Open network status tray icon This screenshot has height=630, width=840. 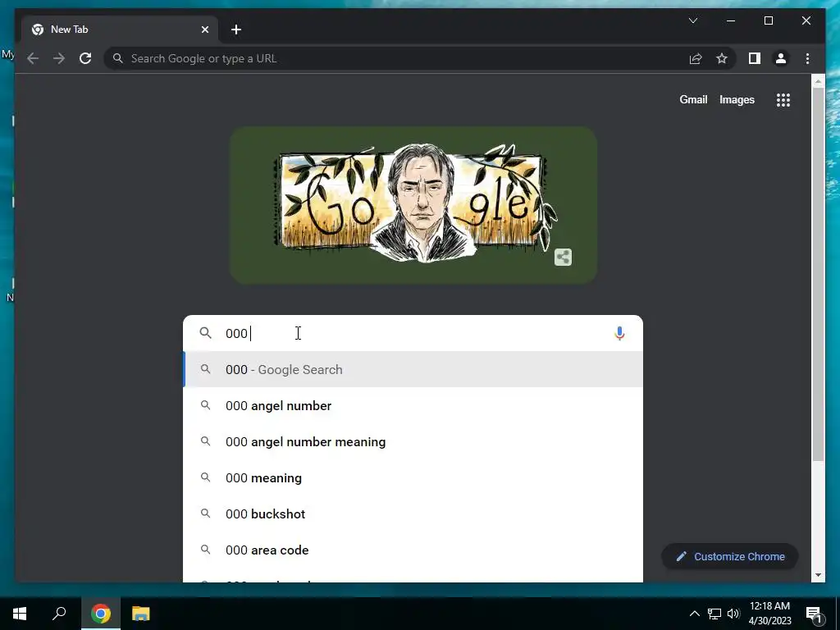pos(714,614)
